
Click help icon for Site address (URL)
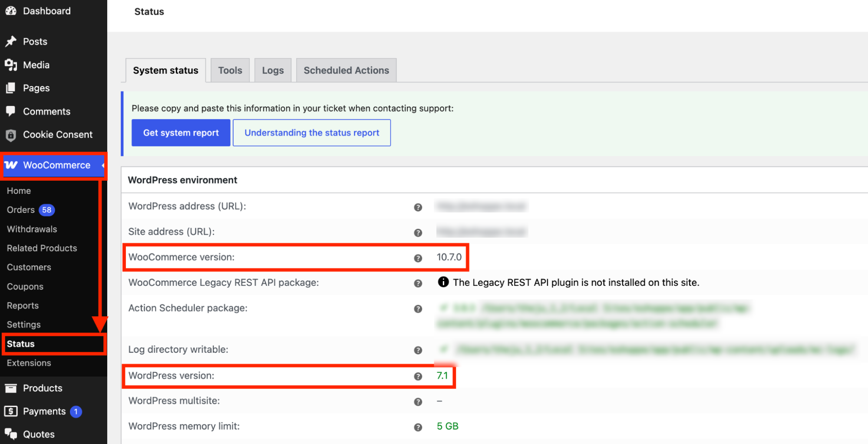coord(418,233)
